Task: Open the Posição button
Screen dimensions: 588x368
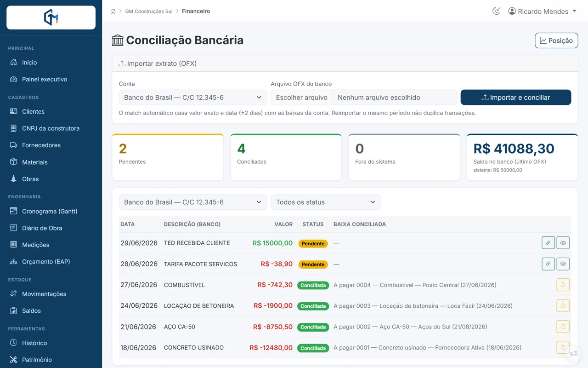Action: click(x=556, y=40)
